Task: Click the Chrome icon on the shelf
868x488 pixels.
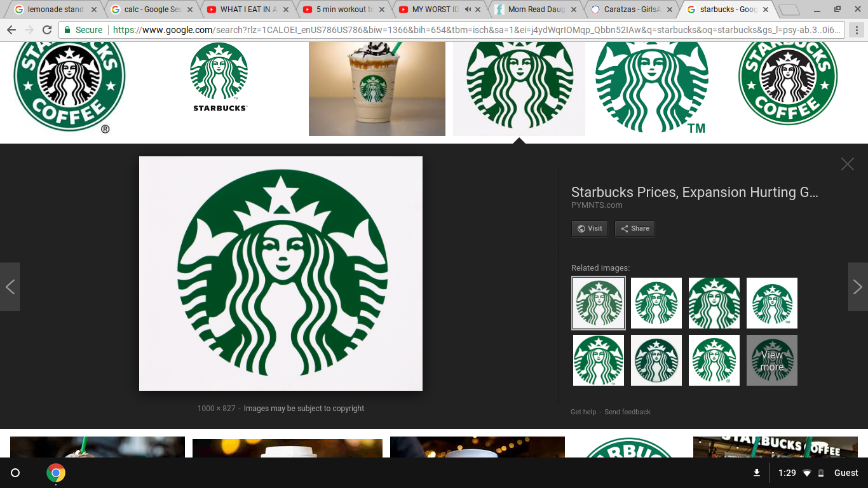Action: (x=56, y=473)
